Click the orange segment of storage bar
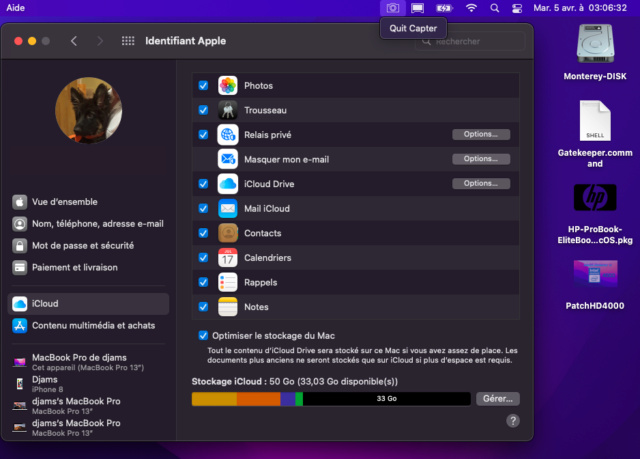Screen dimensions: 640x459 click(x=259, y=399)
